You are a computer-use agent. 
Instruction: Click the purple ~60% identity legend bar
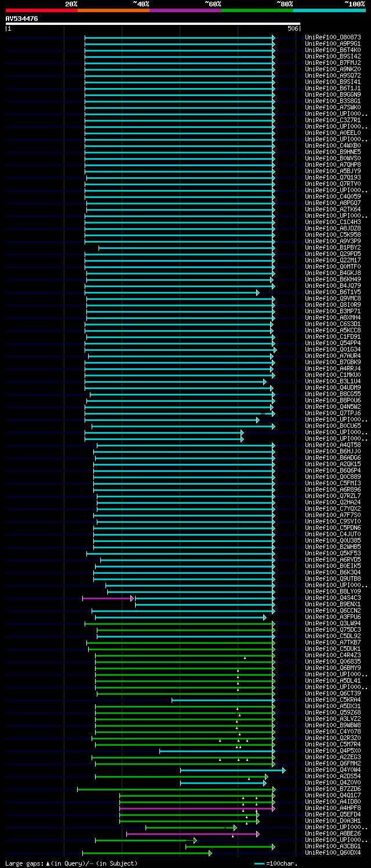[185, 10]
